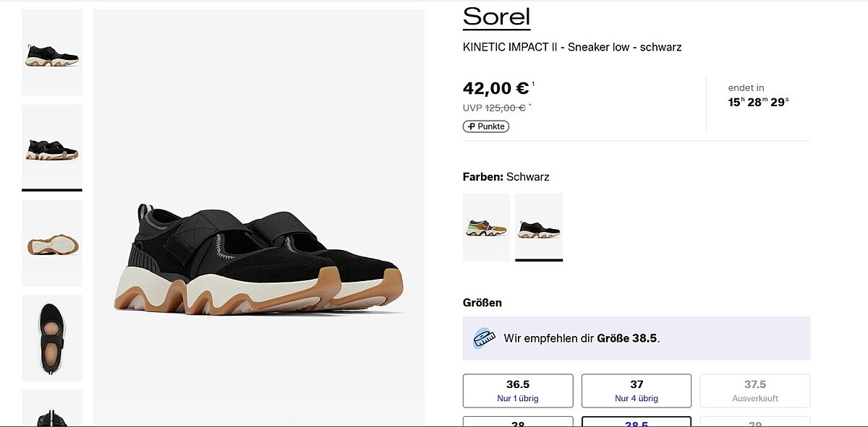
Task: Open the Sorel brand link
Action: pyautogui.click(x=496, y=17)
